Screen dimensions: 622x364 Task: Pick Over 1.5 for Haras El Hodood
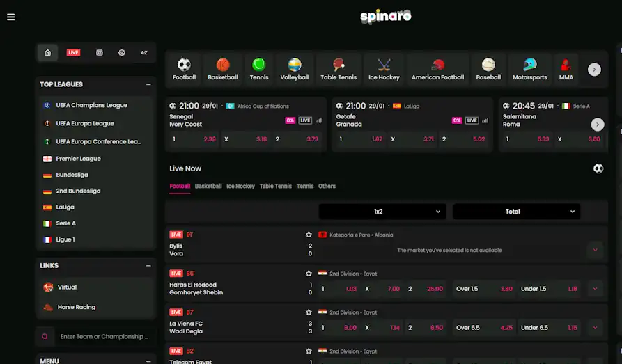tap(484, 289)
